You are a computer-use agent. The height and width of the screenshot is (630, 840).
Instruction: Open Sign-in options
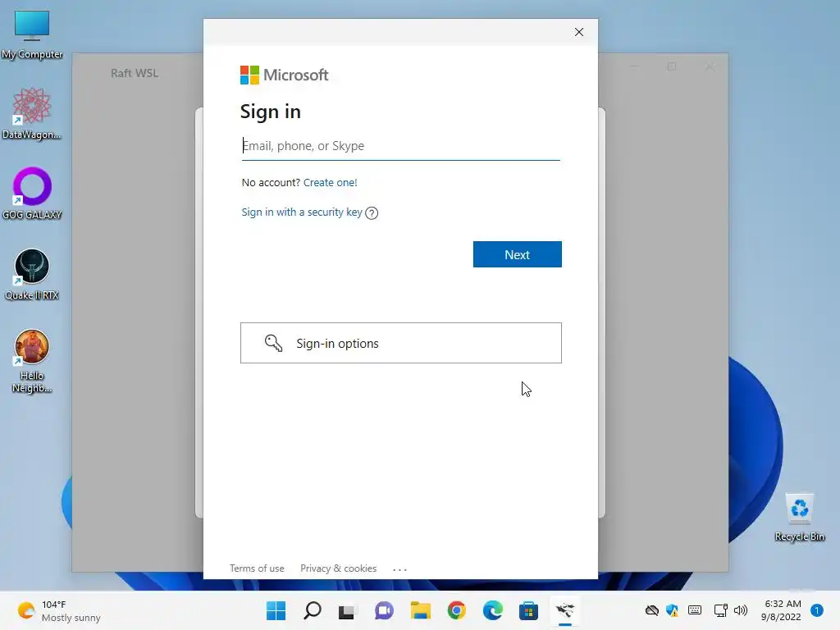click(x=400, y=343)
